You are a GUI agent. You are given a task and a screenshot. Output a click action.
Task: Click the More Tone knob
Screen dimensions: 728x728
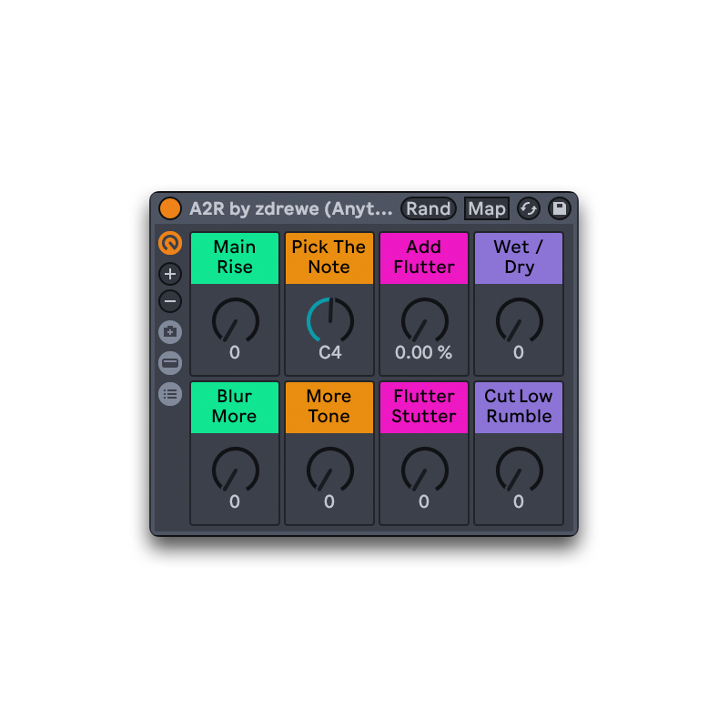point(329,470)
